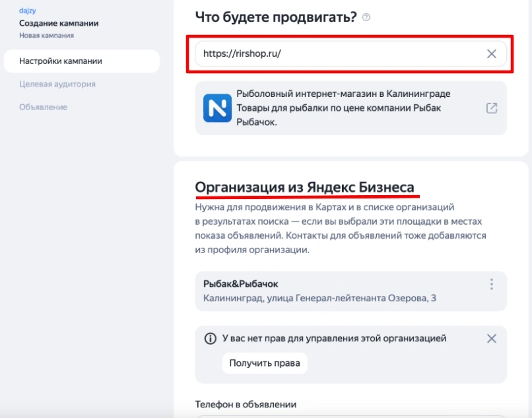Go to 'Объявление' step
The width and height of the screenshot is (532, 418).
point(43,107)
